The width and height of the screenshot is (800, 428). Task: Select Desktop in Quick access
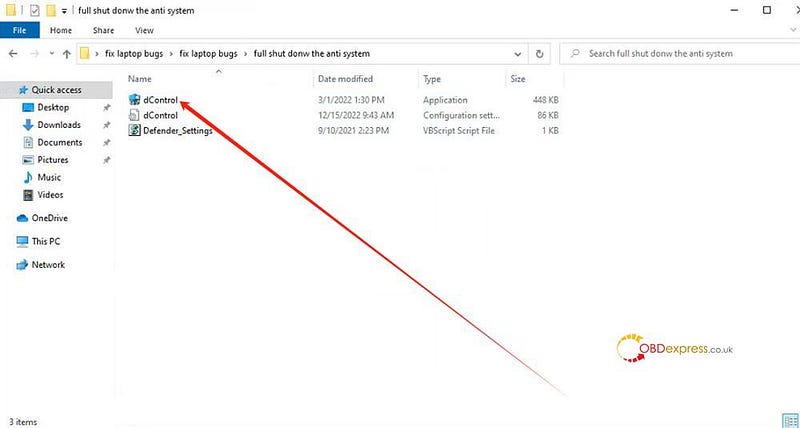tap(53, 108)
